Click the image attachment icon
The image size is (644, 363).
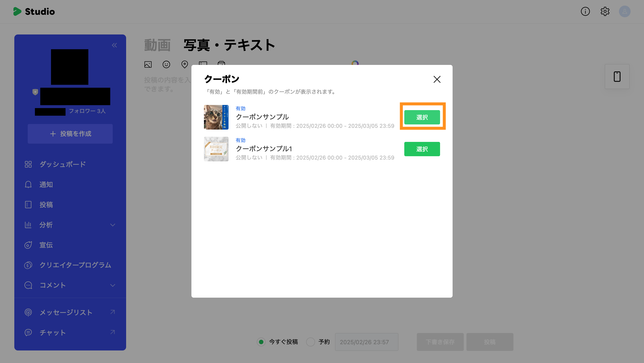(148, 64)
